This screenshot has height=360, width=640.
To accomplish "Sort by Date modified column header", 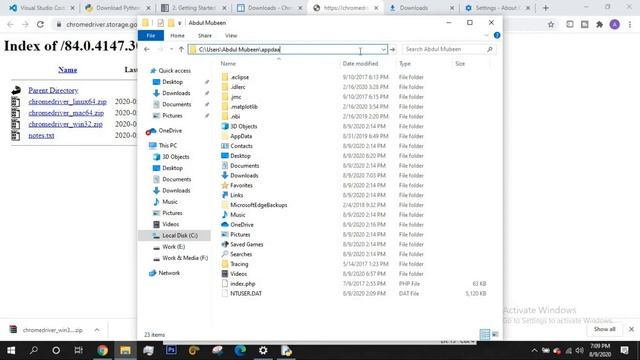I will 360,64.
